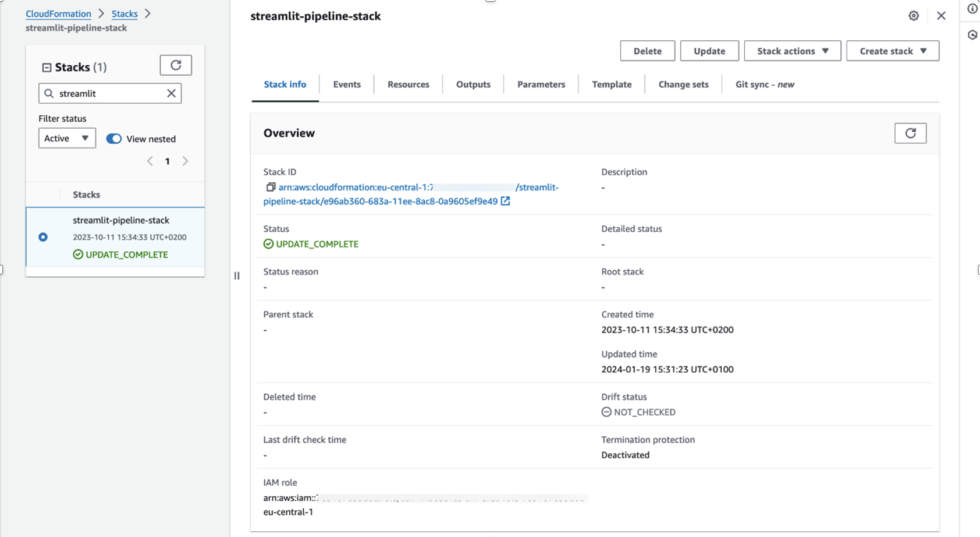Go to next stacks page
The width and height of the screenshot is (980, 537).
[185, 161]
